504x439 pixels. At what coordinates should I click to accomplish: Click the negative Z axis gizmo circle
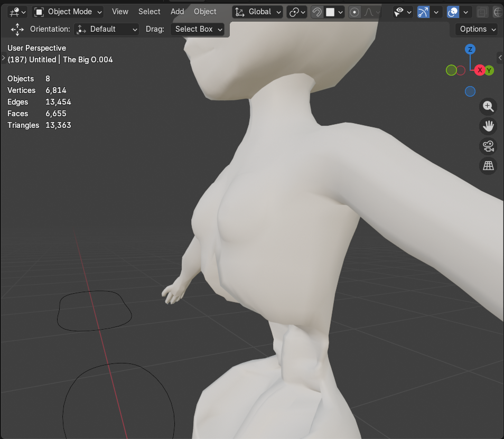[470, 91]
